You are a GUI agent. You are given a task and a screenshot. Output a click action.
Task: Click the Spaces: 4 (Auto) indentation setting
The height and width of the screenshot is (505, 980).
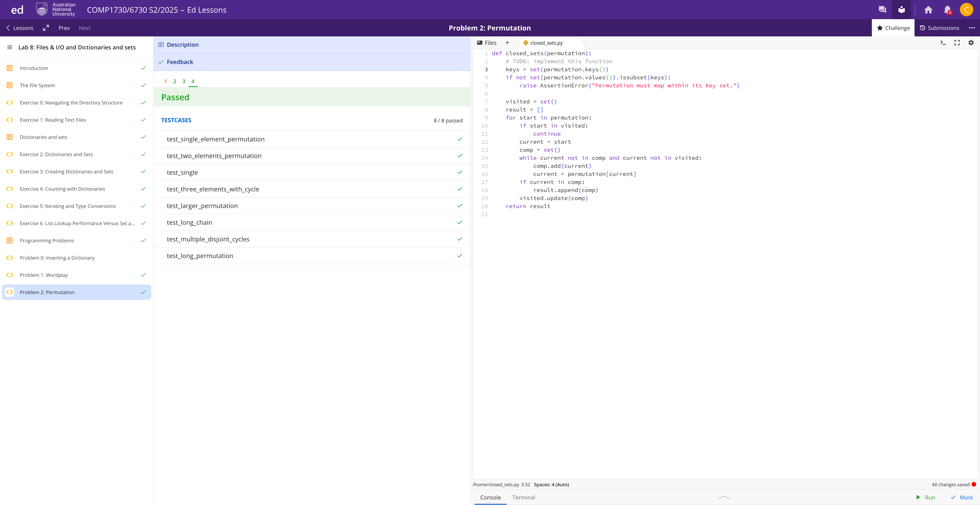(x=551, y=485)
